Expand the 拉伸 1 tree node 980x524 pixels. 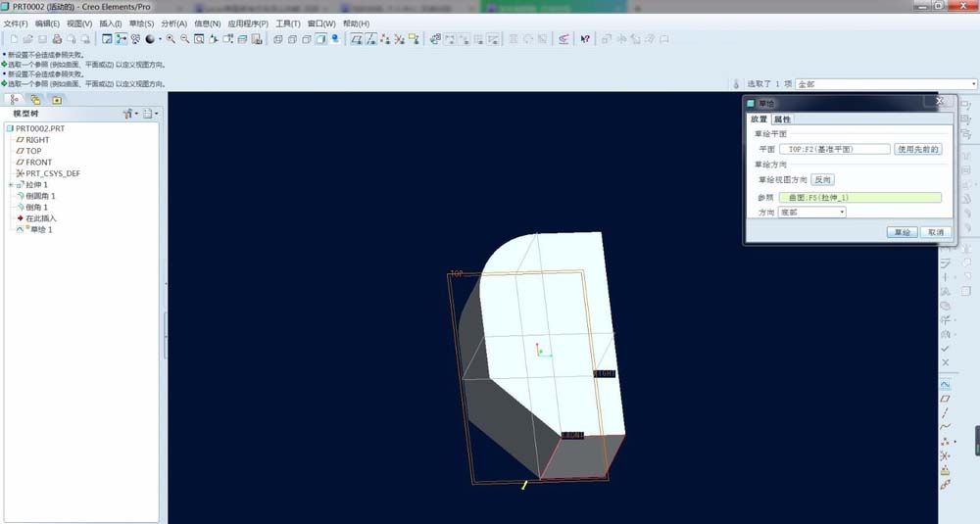click(11, 185)
